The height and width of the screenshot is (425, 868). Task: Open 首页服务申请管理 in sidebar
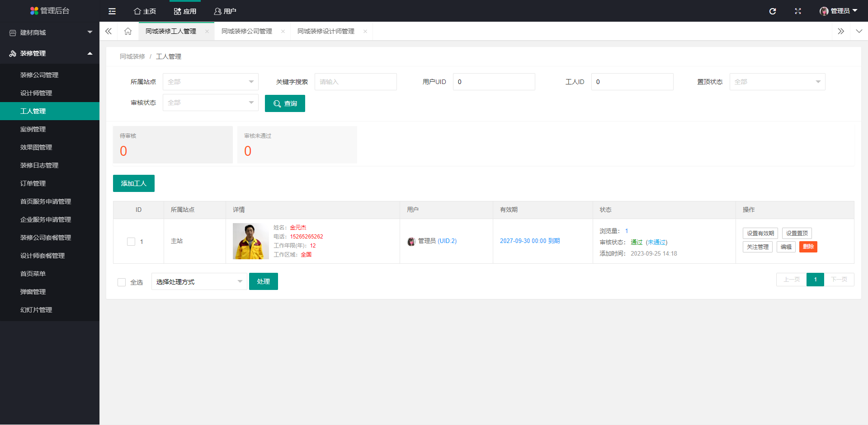tap(50, 201)
